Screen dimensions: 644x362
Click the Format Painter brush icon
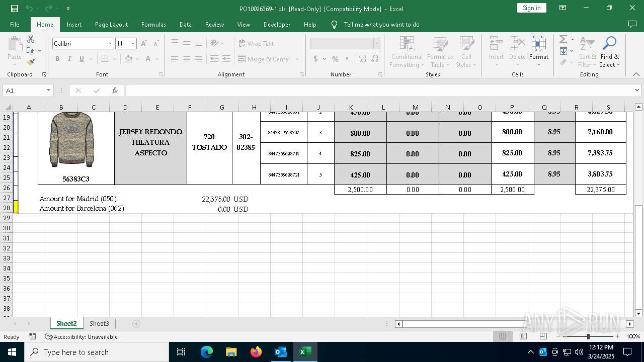click(31, 62)
